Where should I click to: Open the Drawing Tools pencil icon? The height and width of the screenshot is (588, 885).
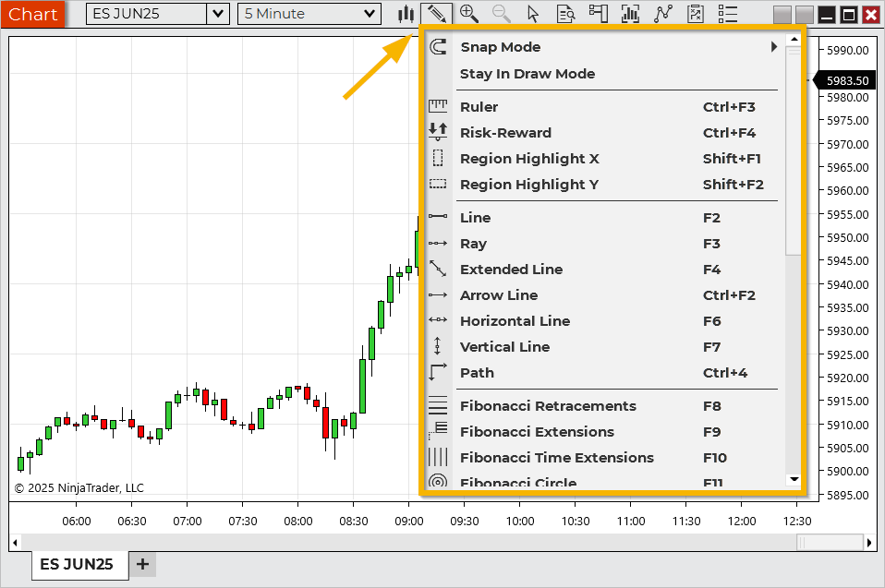[436, 14]
